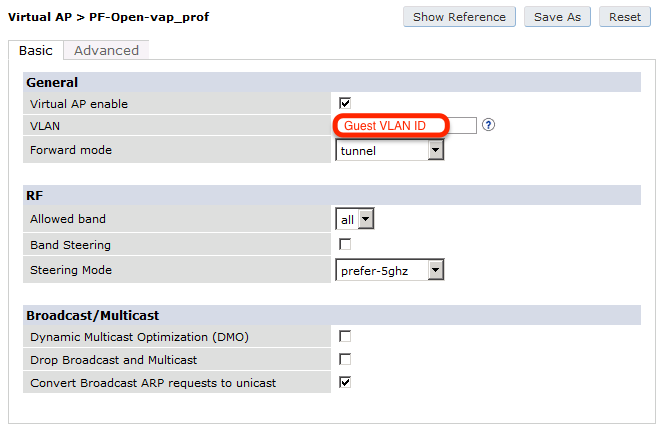Screen dimensions: 672x437
Task: Click the VLAN help question mark icon
Action: click(489, 126)
